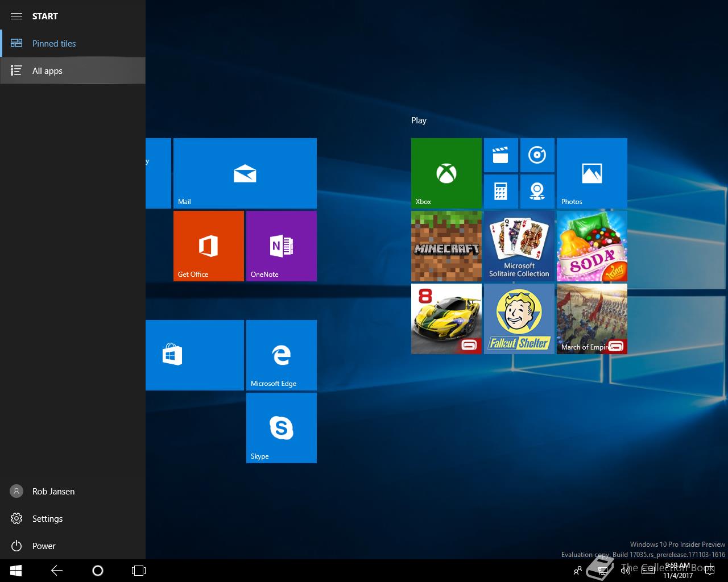Open the Maps small tile
Image resolution: width=728 pixels, height=582 pixels.
537,192
